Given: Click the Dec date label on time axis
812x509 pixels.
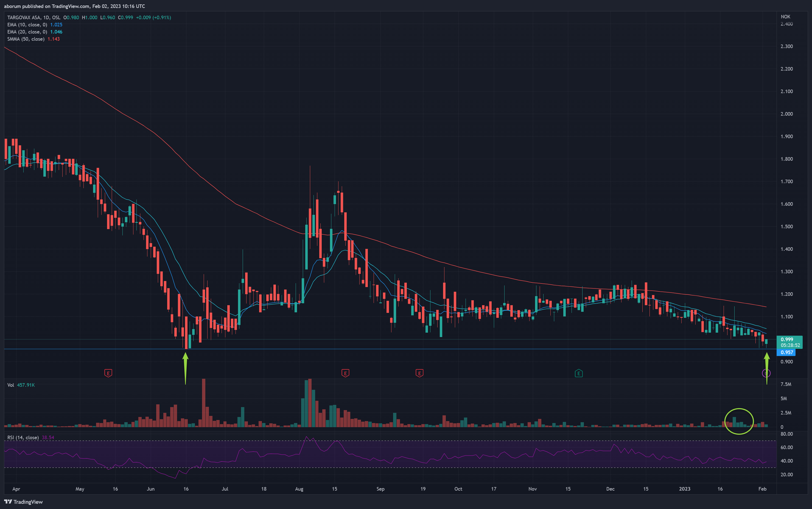Looking at the screenshot, I should point(610,489).
